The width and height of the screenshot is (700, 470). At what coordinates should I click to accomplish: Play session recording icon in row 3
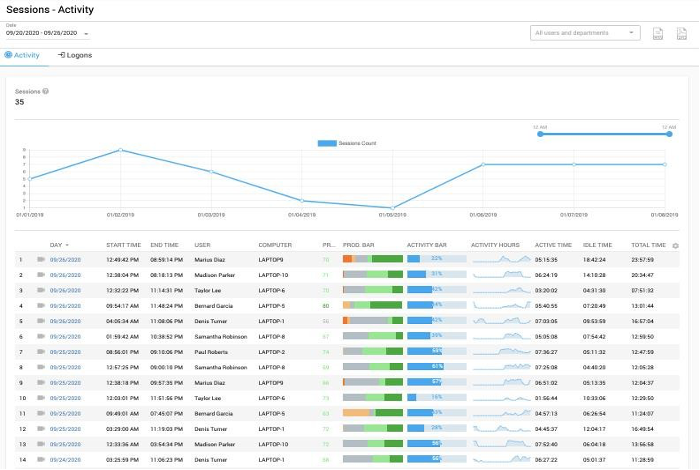[x=41, y=290]
